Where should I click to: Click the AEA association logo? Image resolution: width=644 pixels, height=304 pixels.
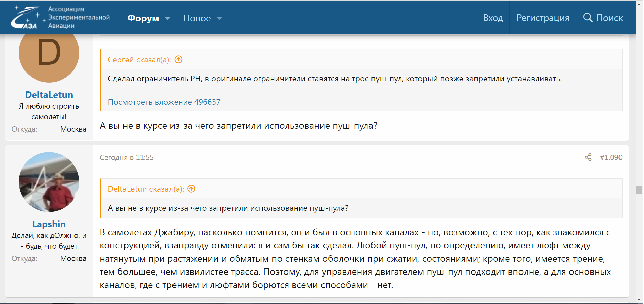click(60, 17)
